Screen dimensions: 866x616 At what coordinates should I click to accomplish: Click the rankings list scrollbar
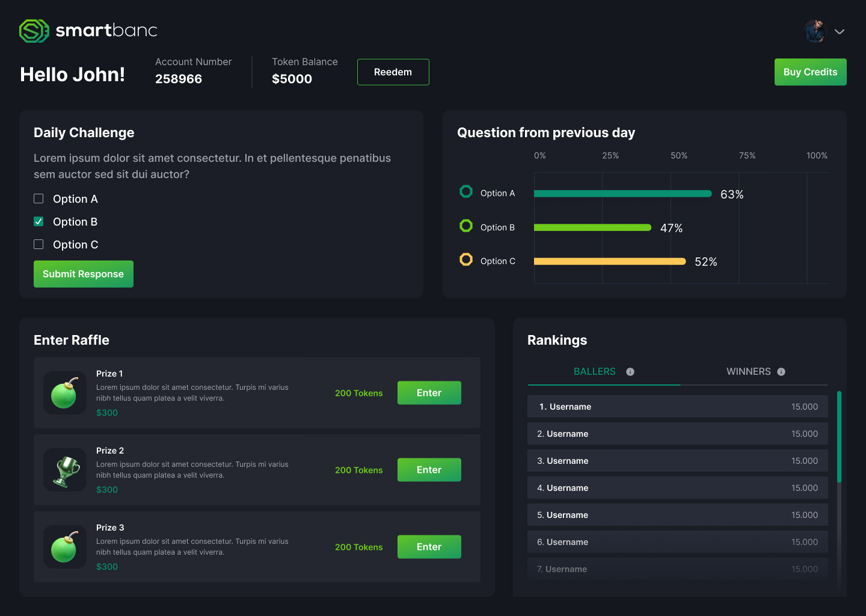[839, 437]
